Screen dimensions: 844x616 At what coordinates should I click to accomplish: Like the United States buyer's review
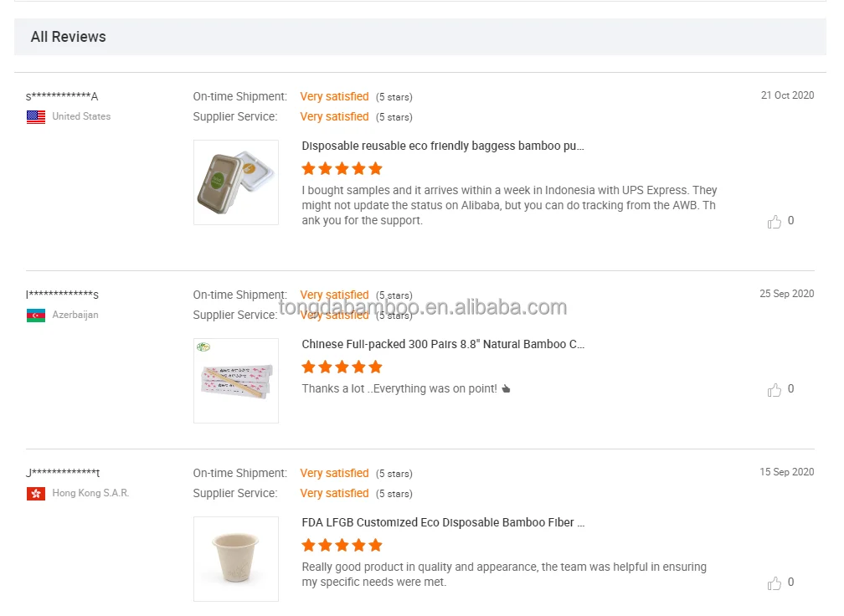775,221
